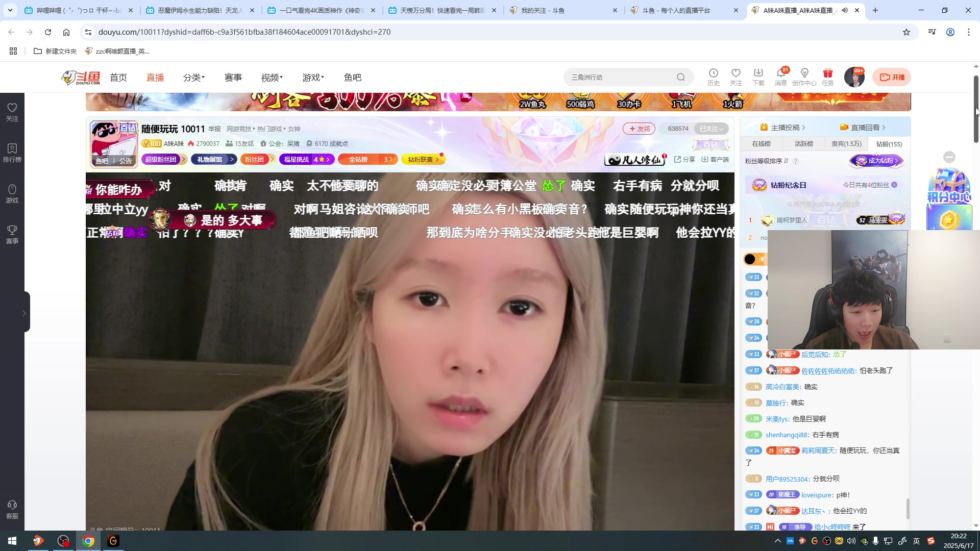
Task: Click the 友邻 button
Action: (639, 129)
